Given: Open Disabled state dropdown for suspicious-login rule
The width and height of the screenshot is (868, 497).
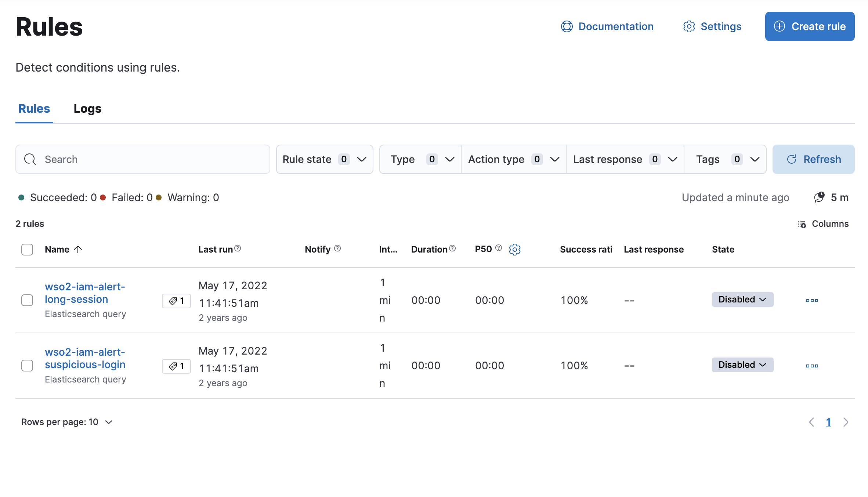Looking at the screenshot, I should 742,365.
